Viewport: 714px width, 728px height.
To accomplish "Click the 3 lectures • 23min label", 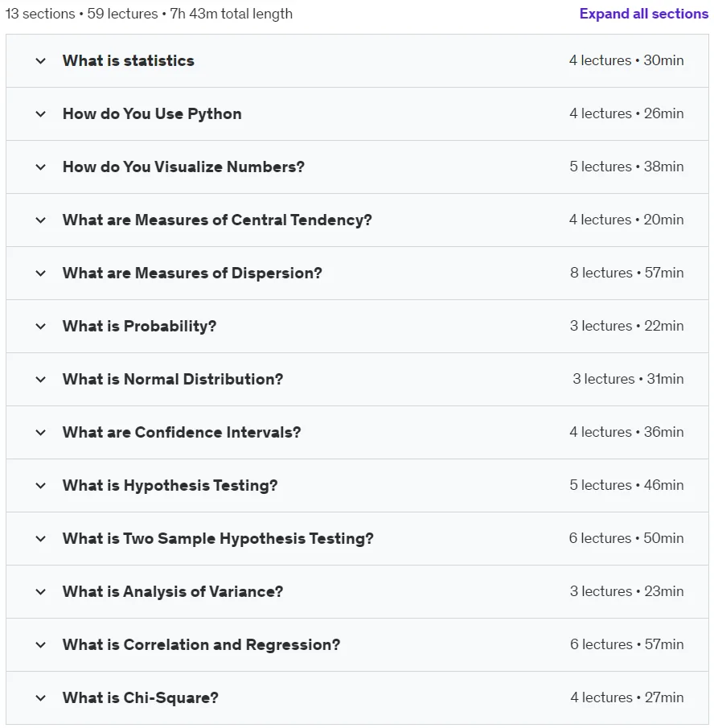I will pyautogui.click(x=627, y=591).
